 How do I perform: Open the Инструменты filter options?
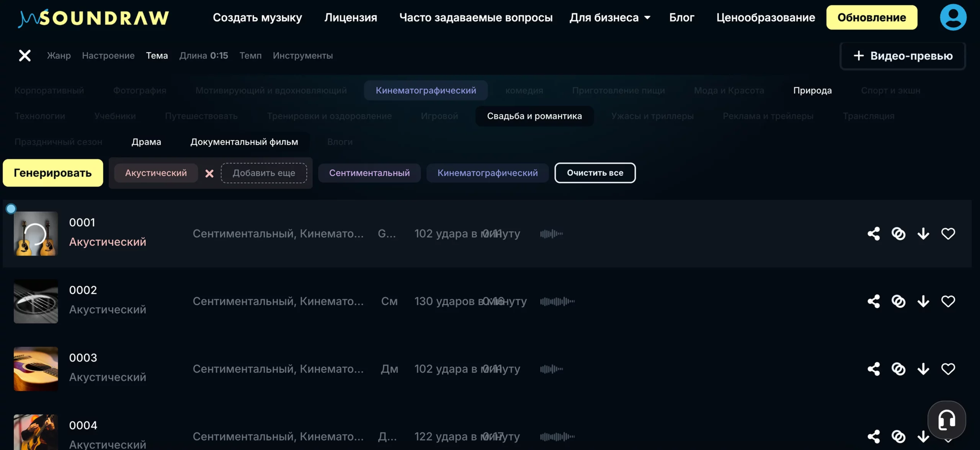coord(302,56)
